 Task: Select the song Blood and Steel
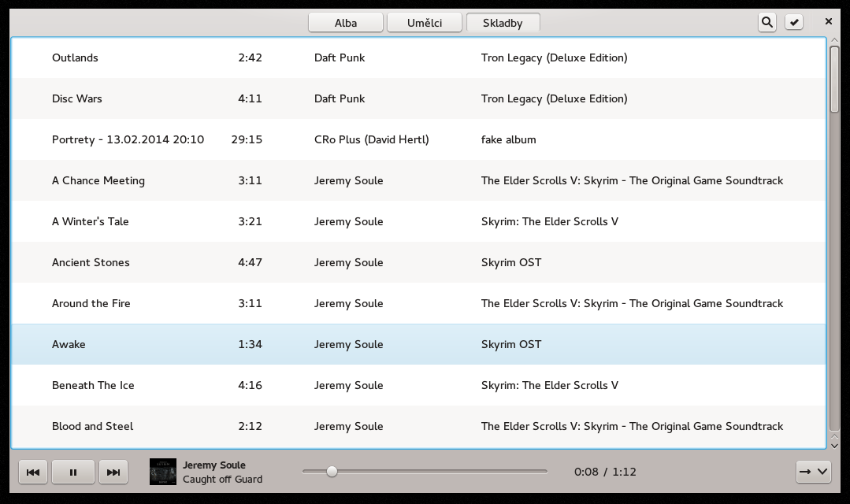419,427
